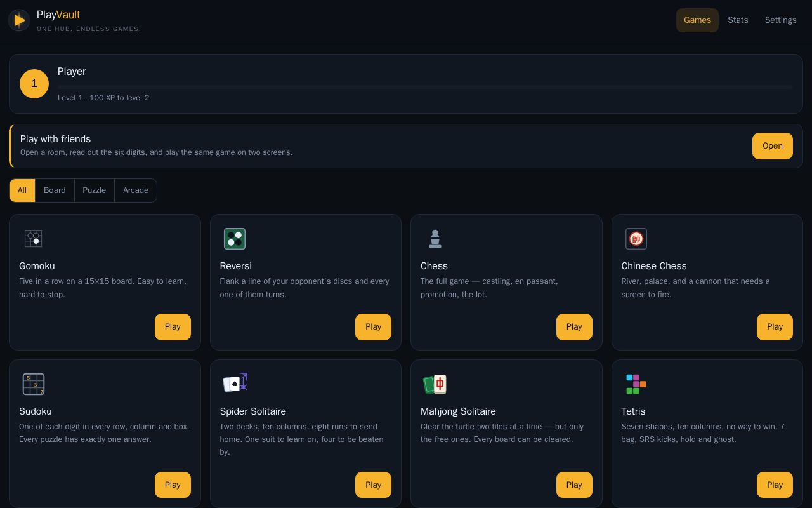Viewport: 812px width, 508px height.
Task: Play Tetris
Action: (775, 485)
